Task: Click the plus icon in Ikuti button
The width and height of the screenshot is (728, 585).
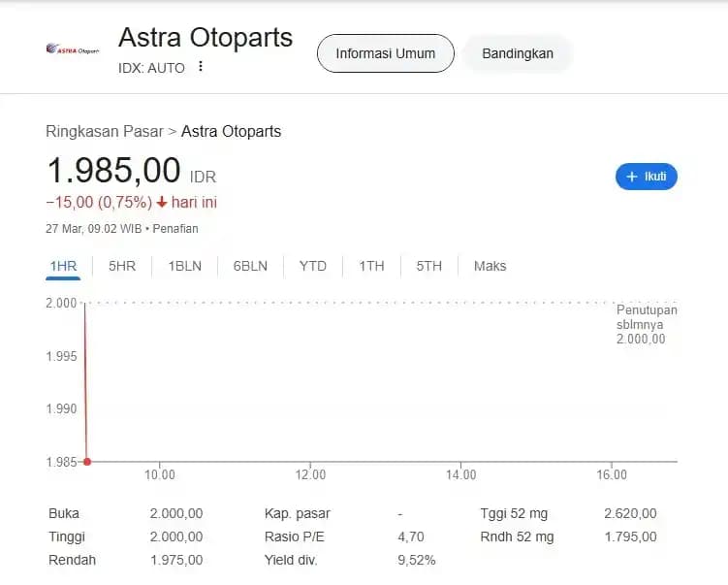Action: [631, 177]
